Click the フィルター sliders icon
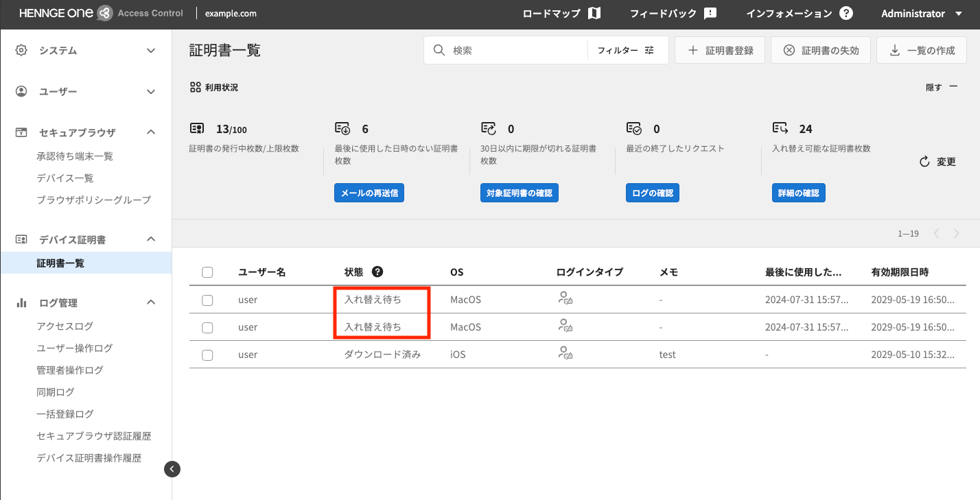 click(x=649, y=51)
